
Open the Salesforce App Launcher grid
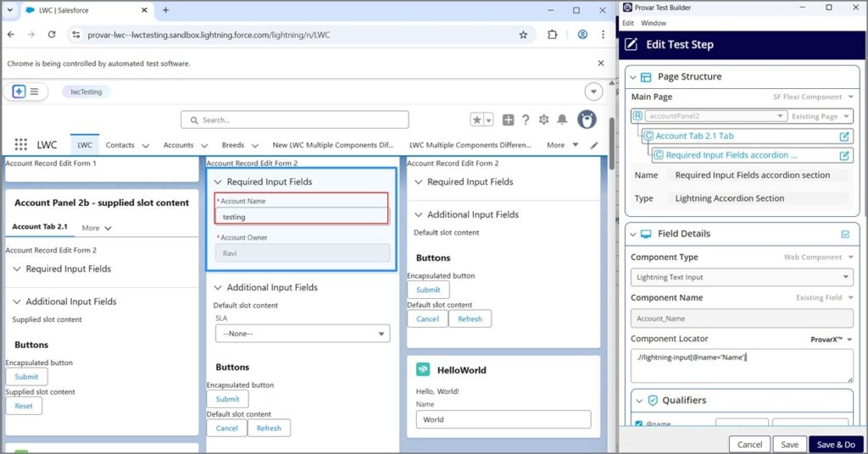pos(20,145)
